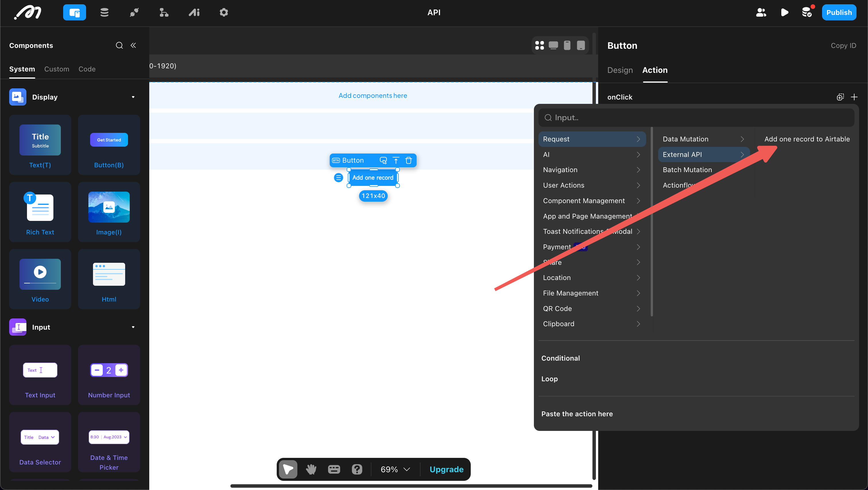868x490 pixels.
Task: Click select-parent arrow on Button toolbar
Action: point(396,160)
